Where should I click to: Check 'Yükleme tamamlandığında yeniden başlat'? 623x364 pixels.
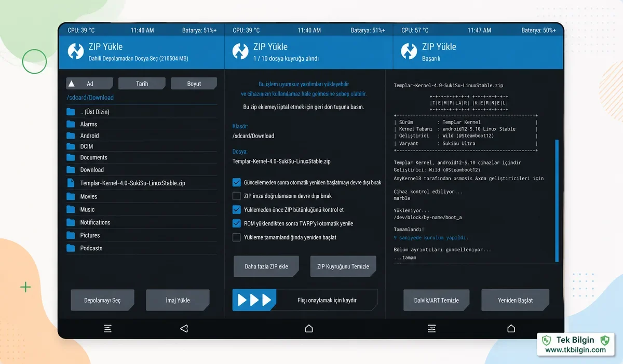coord(236,237)
